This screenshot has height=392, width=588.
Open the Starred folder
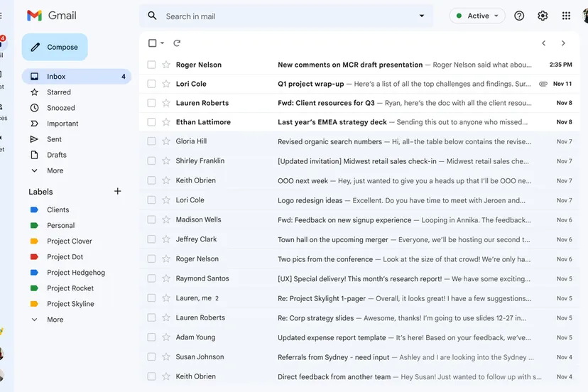click(59, 92)
